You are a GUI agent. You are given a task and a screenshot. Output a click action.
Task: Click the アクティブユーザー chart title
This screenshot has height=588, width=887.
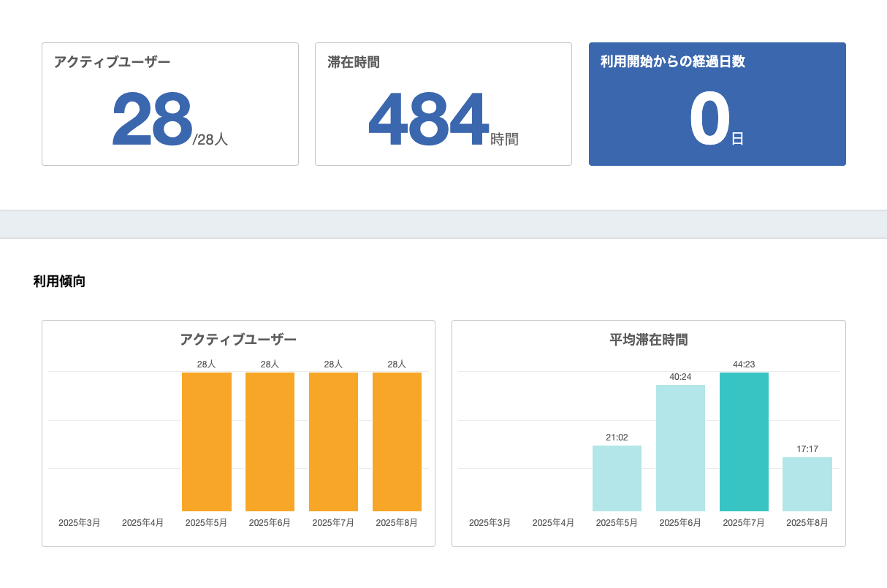[238, 340]
